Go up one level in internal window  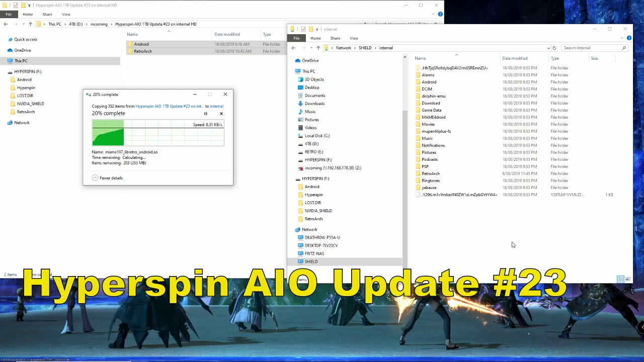click(318, 48)
